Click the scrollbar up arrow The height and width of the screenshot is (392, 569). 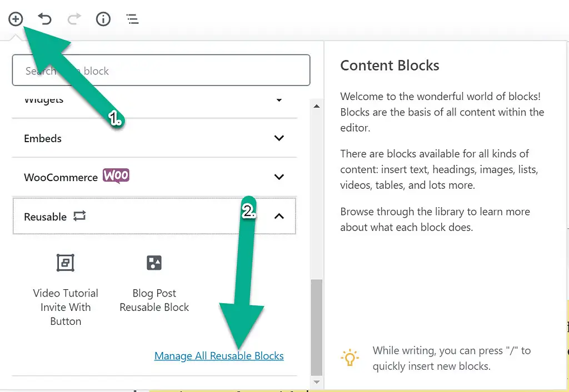tap(316, 105)
